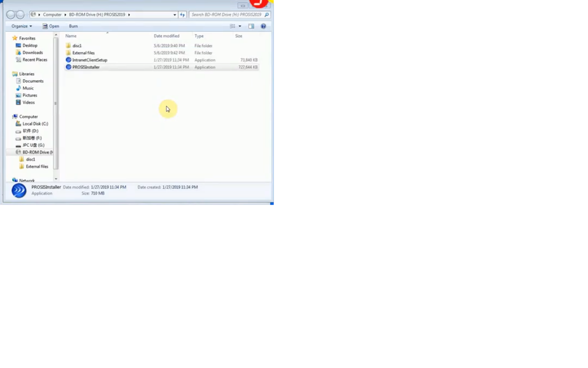Open the Help question mark icon
This screenshot has height=368, width=588.
(x=263, y=26)
